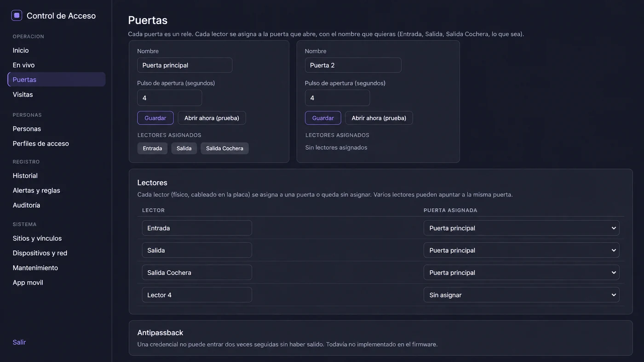Test-open Puerta principal with Abrir ahora
Viewport: 644px width, 362px height.
(212, 118)
